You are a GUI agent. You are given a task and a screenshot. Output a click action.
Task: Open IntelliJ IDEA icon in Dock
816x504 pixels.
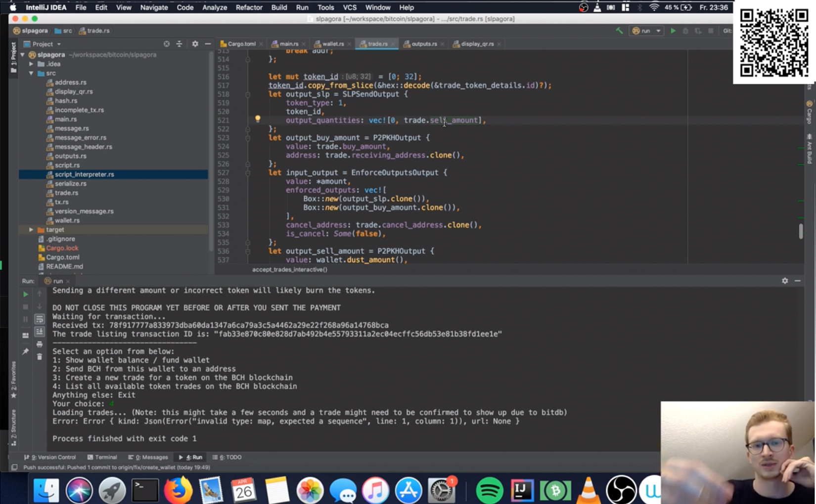522,490
